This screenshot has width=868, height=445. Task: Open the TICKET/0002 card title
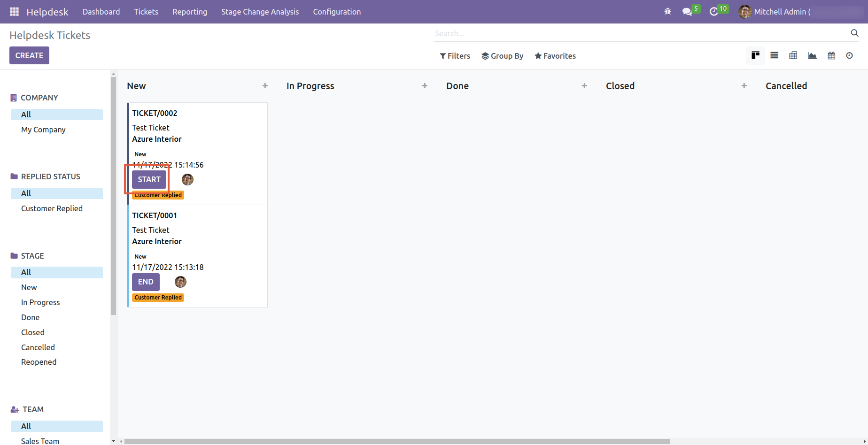[155, 113]
